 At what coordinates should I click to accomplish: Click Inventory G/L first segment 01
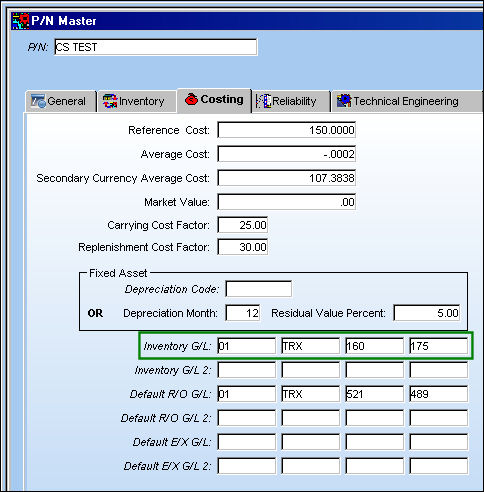click(247, 346)
